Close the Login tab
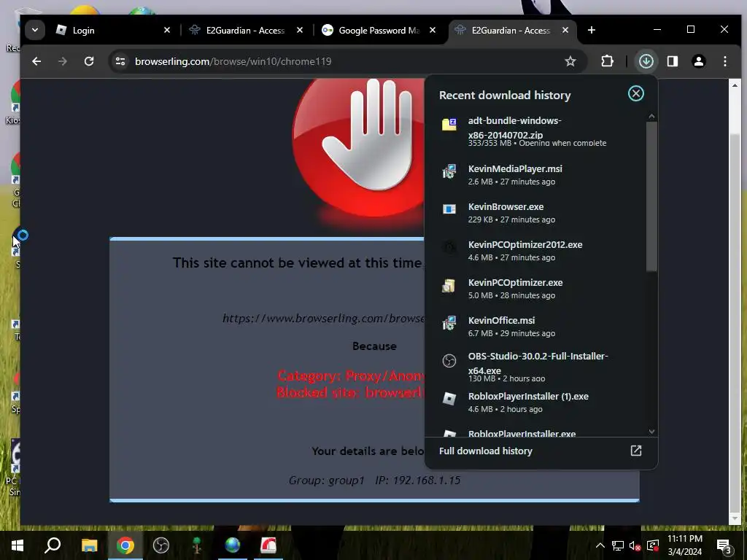Image resolution: width=747 pixels, height=560 pixels. click(167, 30)
